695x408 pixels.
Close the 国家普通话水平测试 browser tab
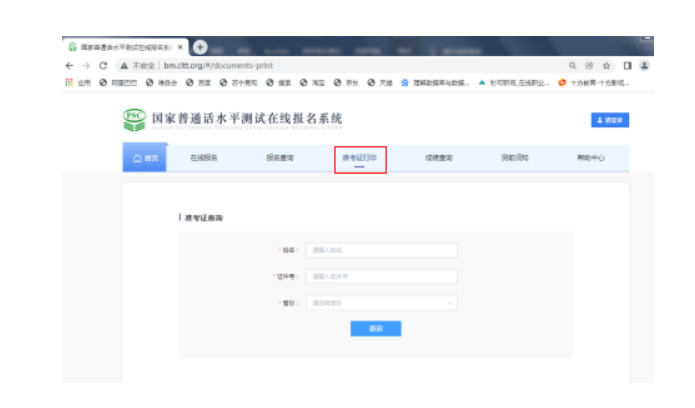180,47
